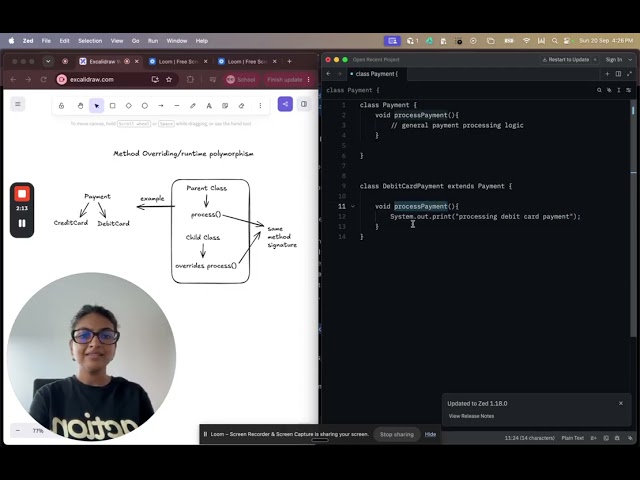The image size is (640, 480).
Task: Click the Zed new-tab plus icon
Action: point(607,74)
